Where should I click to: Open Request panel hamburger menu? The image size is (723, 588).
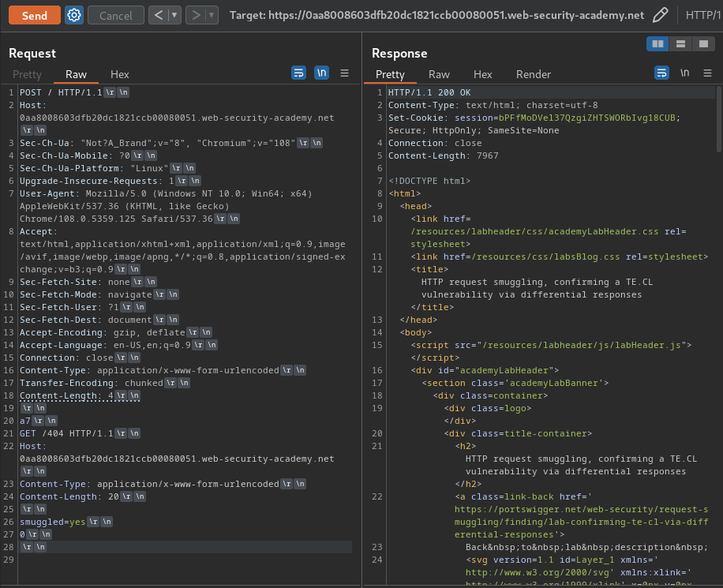[x=344, y=73]
